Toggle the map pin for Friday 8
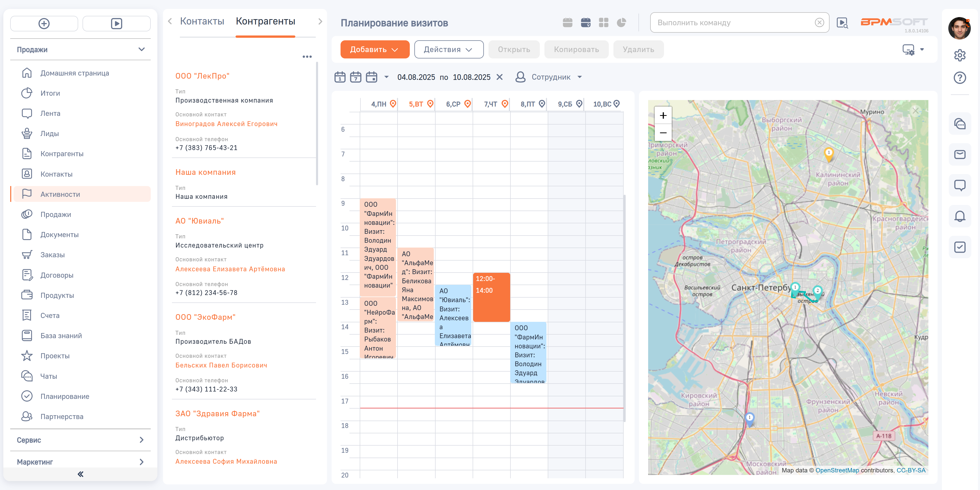 (542, 103)
